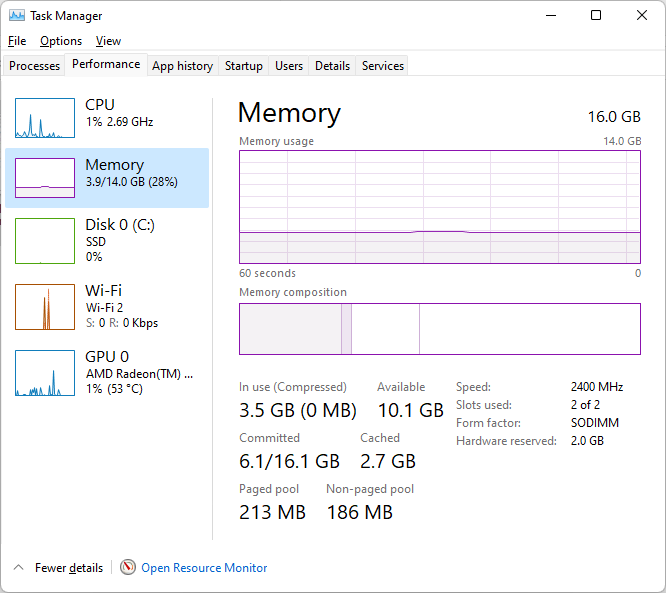This screenshot has width=666, height=593.
Task: Click the Memory usage graph
Action: pyautogui.click(x=440, y=207)
